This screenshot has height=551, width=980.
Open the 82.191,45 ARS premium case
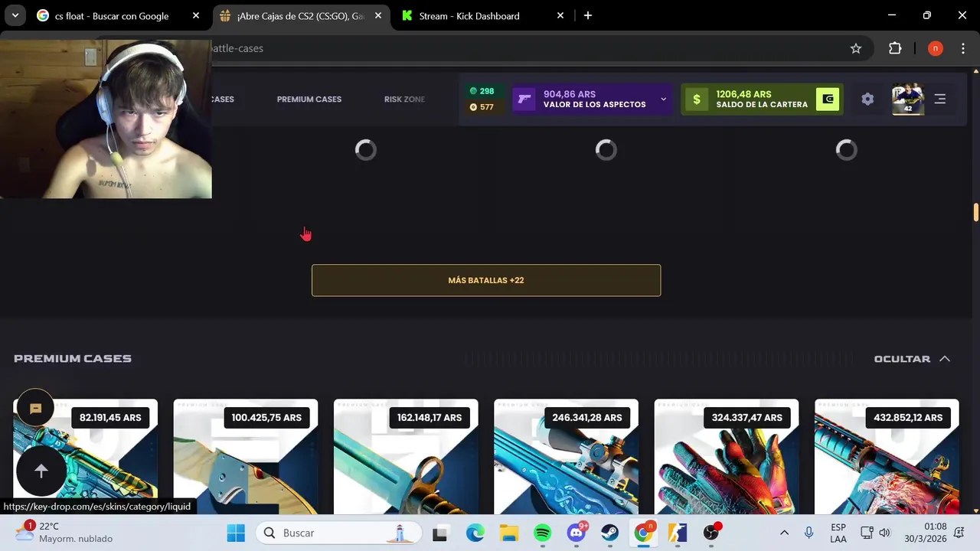click(x=86, y=456)
